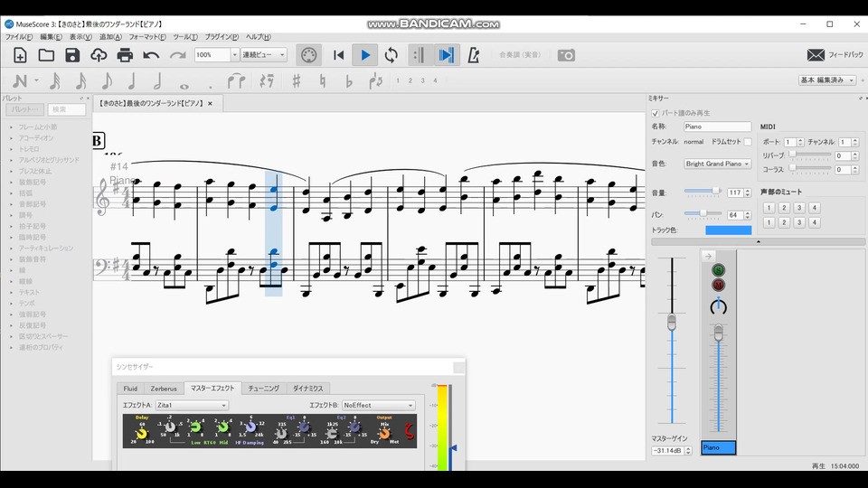Toggle MIDI input icon

pos(308,55)
